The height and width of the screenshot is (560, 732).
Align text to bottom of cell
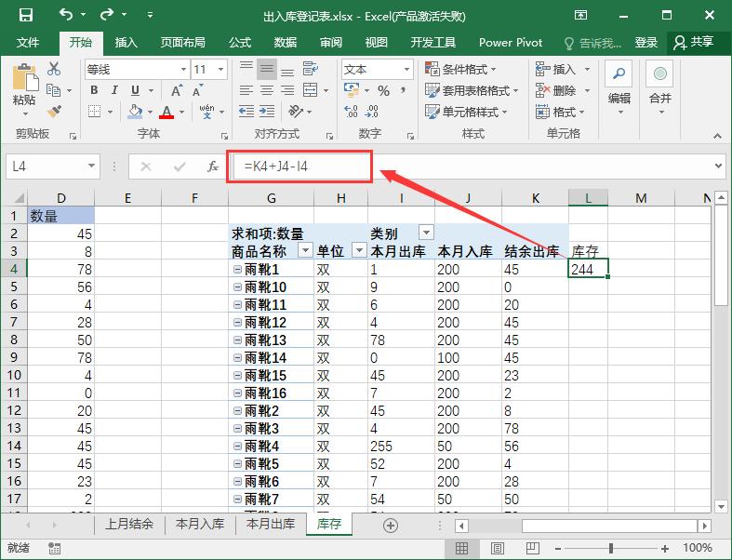coord(287,70)
